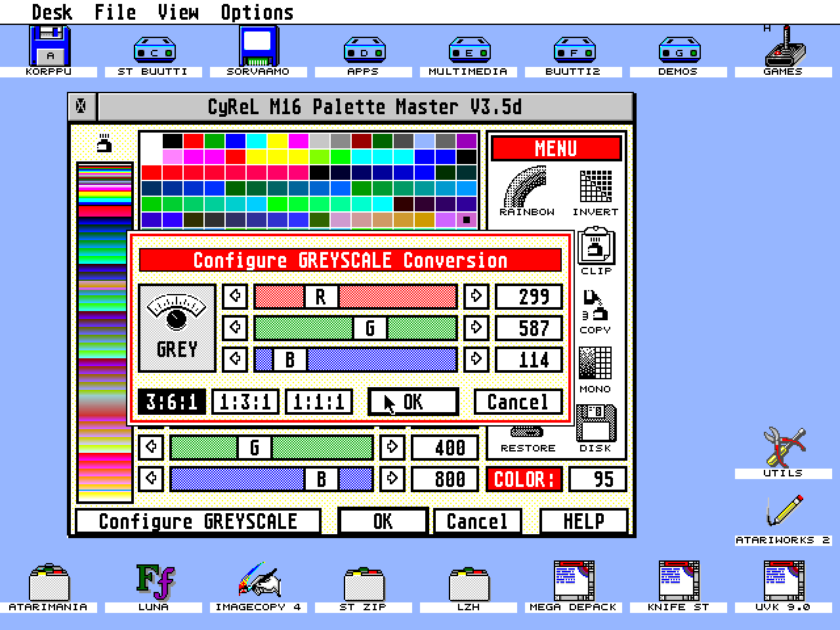
Task: Select the 3:6:1 greyscale ratio preset
Action: (x=169, y=402)
